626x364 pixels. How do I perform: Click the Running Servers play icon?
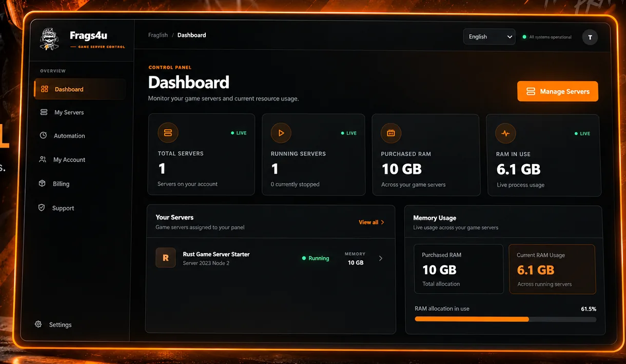click(x=281, y=133)
